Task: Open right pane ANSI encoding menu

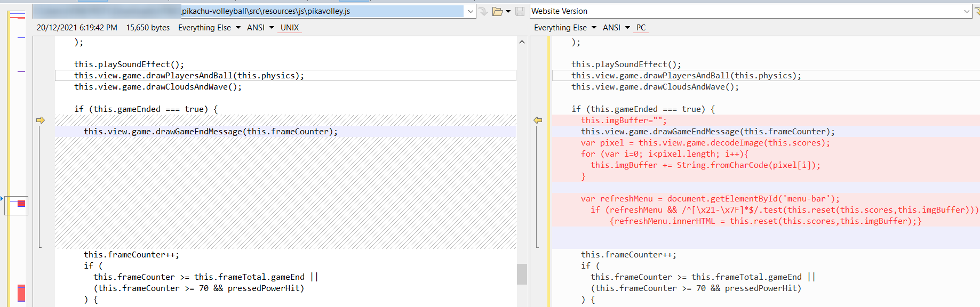Action: (x=616, y=28)
